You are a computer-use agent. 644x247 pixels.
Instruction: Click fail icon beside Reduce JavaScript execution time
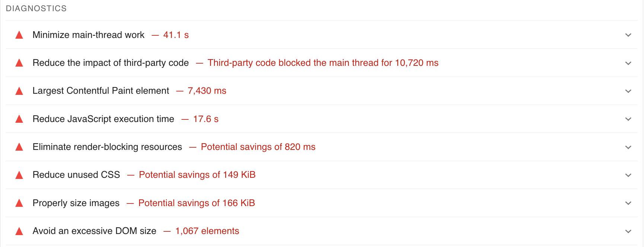coord(19,119)
